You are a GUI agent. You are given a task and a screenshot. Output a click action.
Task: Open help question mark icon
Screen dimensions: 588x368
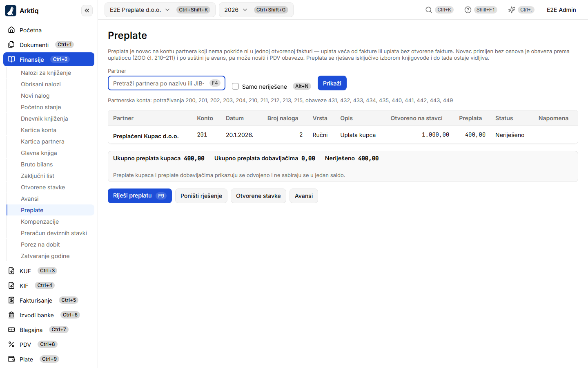pos(468,10)
